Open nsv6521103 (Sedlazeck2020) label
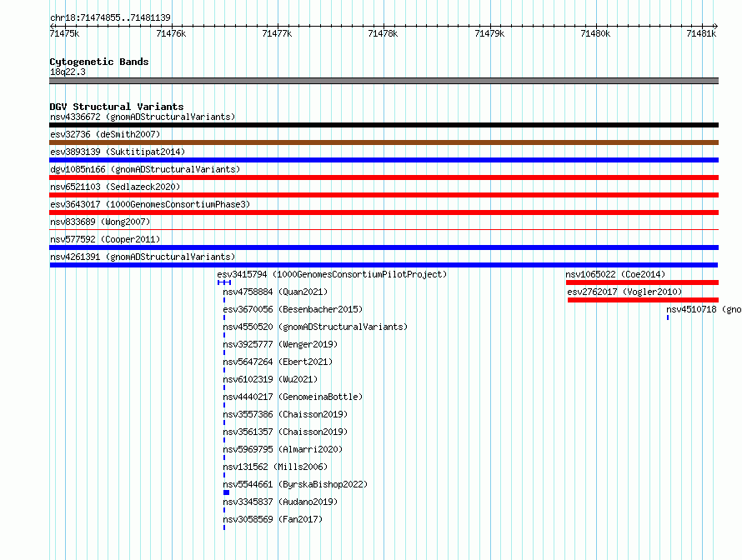This screenshot has height=560, width=742. pyautogui.click(x=115, y=187)
